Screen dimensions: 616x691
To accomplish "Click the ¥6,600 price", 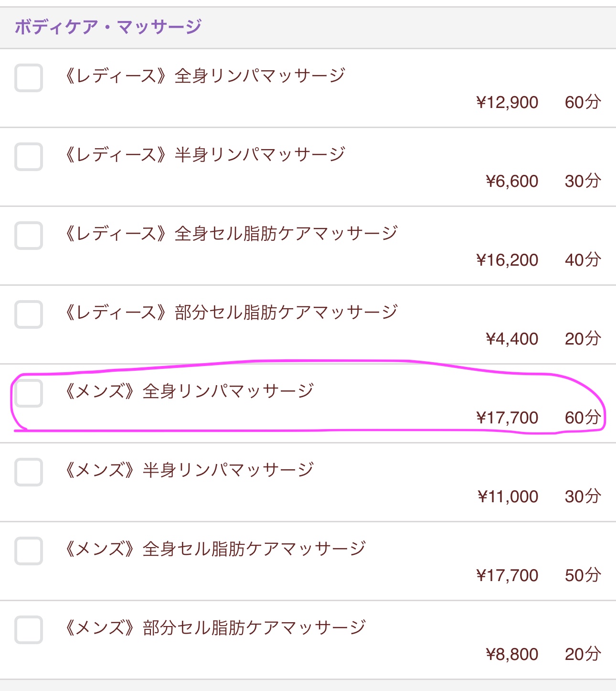I will pyautogui.click(x=512, y=181).
